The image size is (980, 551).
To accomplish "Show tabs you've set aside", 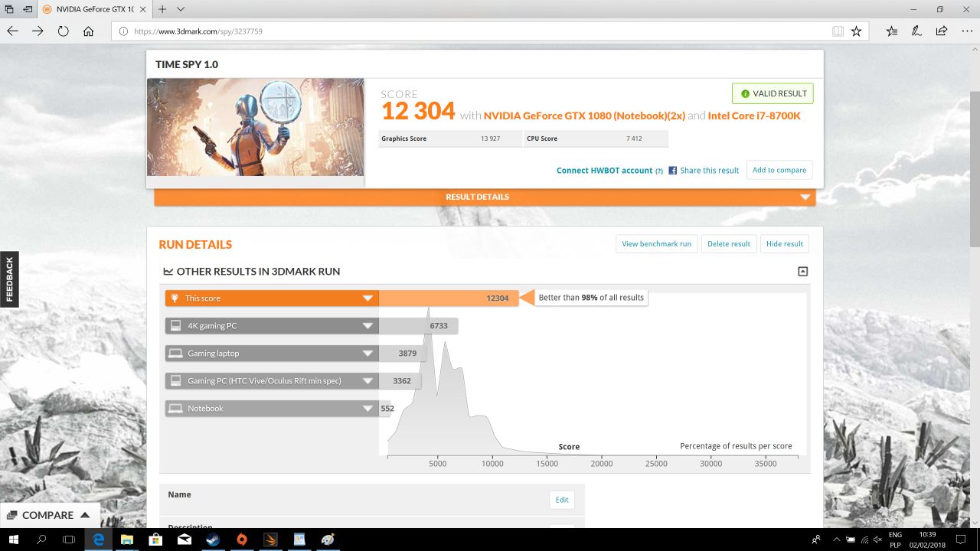I will (9, 9).
